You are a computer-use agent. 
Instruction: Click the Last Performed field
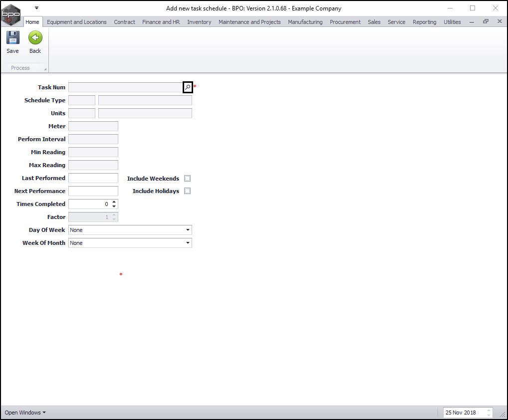93,178
